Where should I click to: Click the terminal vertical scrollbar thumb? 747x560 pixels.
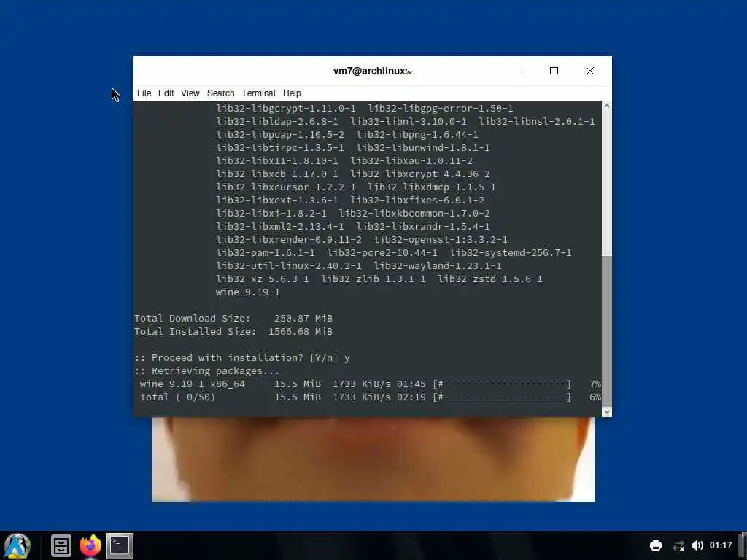606,330
